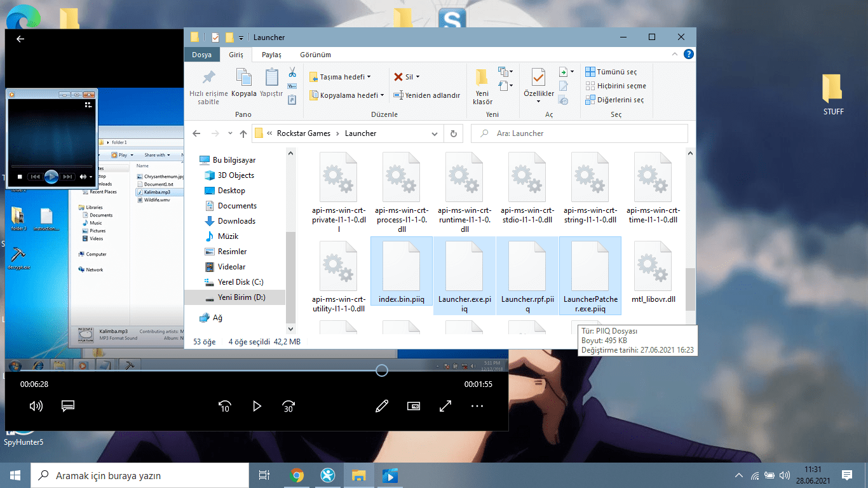Open the Sil delete dropdown arrow

coord(417,77)
